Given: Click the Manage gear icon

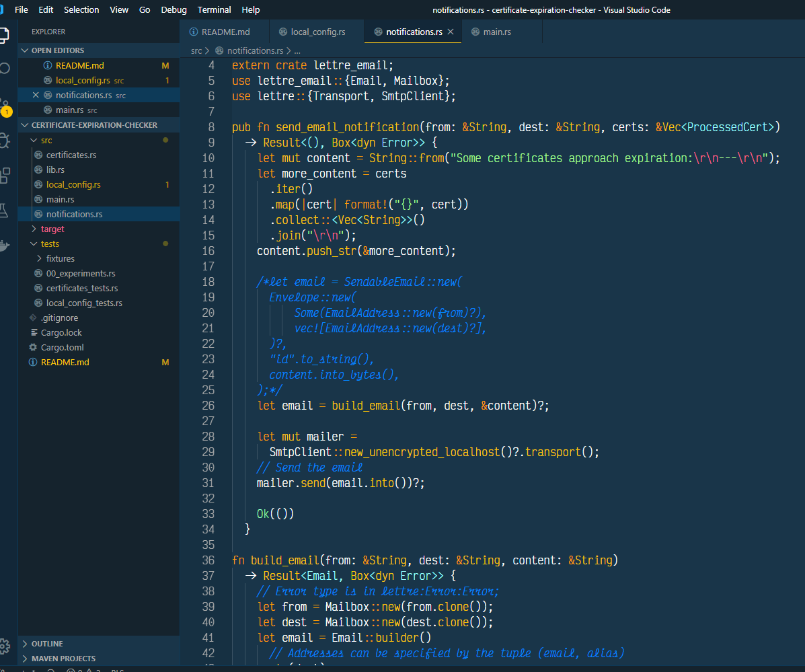Looking at the screenshot, I should pyautogui.click(x=4, y=646).
